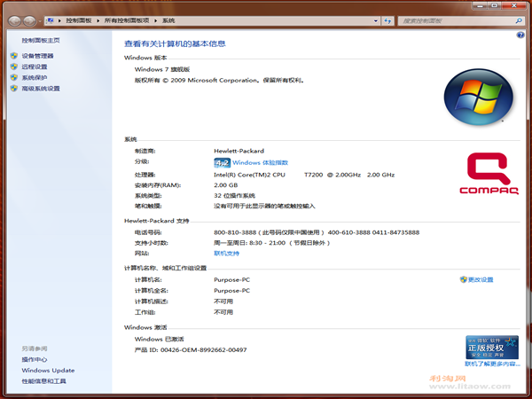The image size is (532, 399).
Task: Click the Compaq logo
Action: click(x=489, y=174)
